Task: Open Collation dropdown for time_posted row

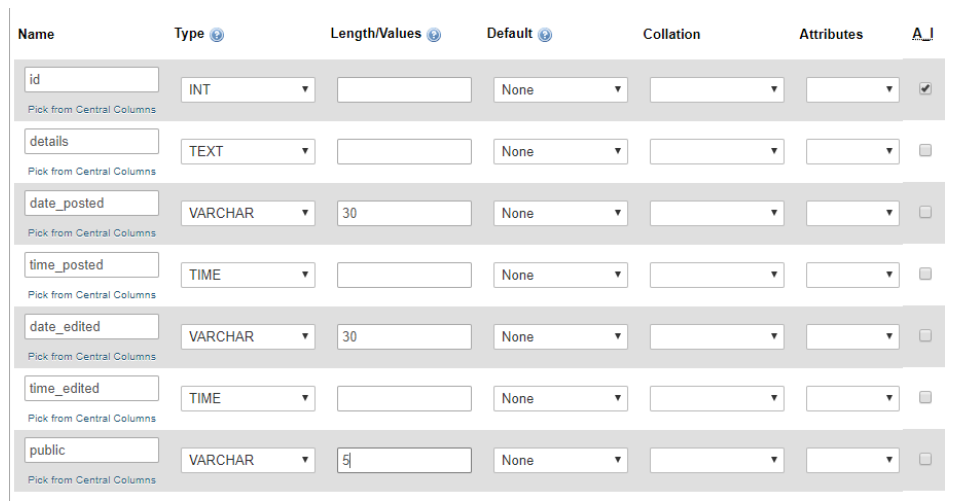Action: coord(716,275)
